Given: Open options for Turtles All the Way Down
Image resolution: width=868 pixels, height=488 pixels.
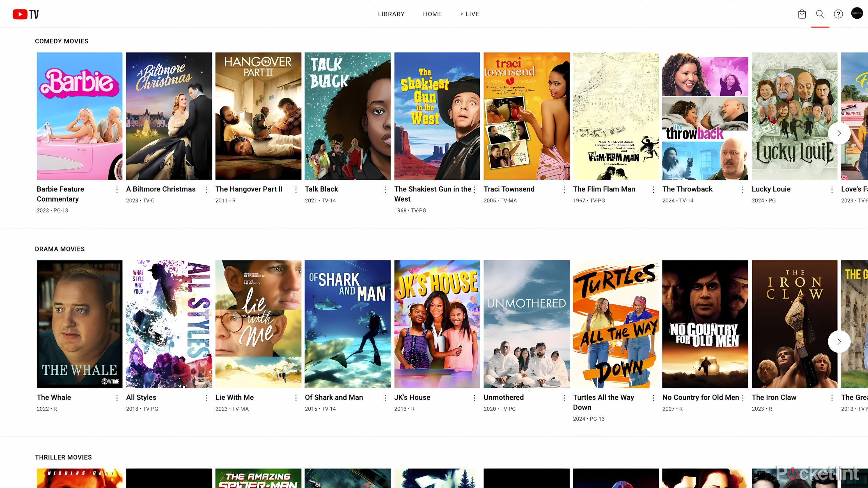Looking at the screenshot, I should tap(653, 397).
